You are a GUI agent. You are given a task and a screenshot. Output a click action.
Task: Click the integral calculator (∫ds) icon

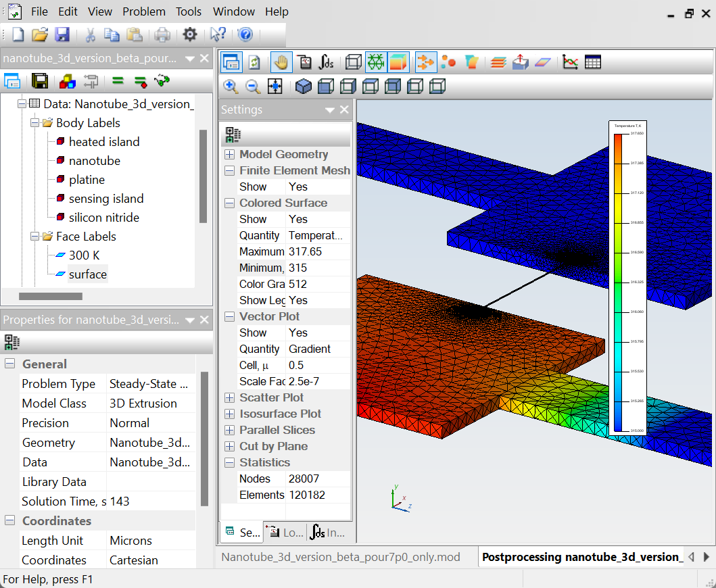[327, 62]
